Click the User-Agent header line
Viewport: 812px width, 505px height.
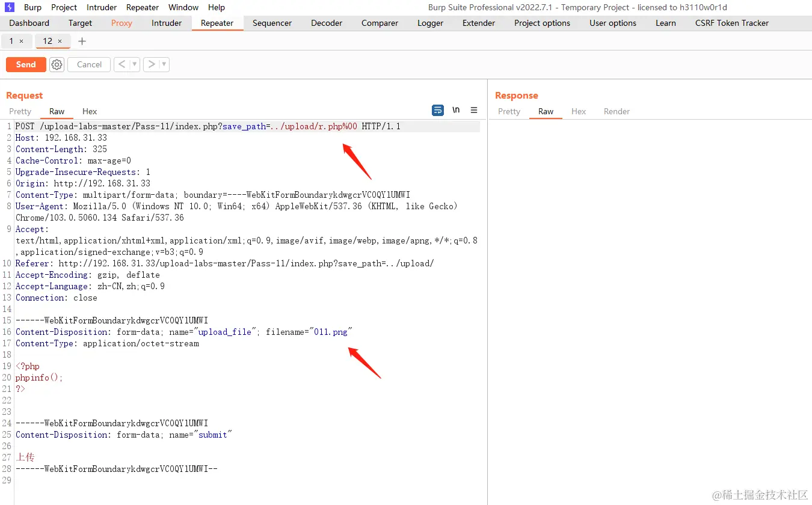click(x=237, y=212)
